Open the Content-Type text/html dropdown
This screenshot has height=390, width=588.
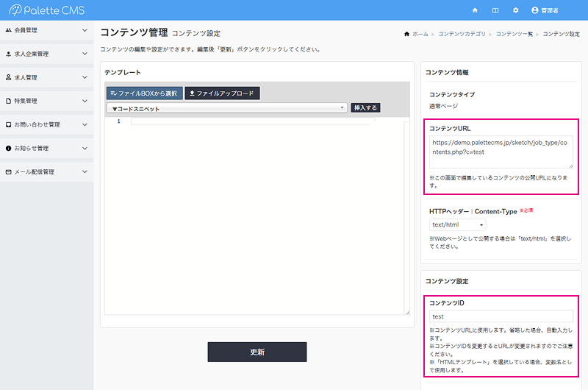tap(457, 224)
